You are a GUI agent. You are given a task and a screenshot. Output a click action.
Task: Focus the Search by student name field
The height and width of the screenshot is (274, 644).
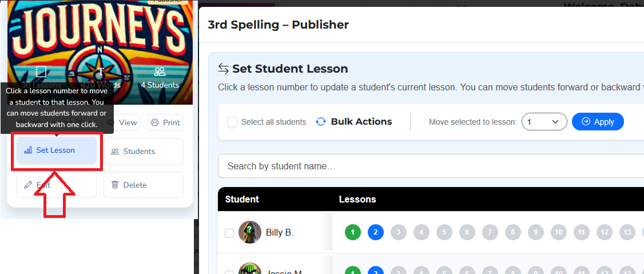[431, 166]
